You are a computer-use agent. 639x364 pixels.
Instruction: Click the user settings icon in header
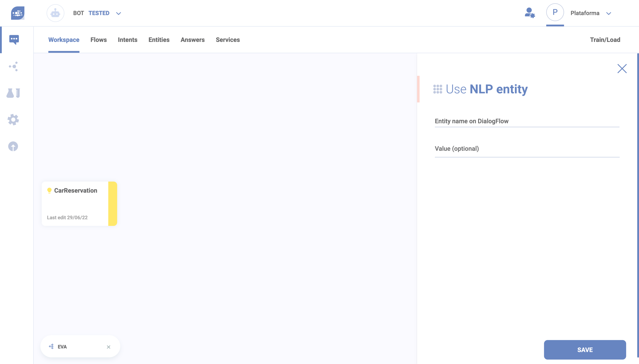[529, 13]
